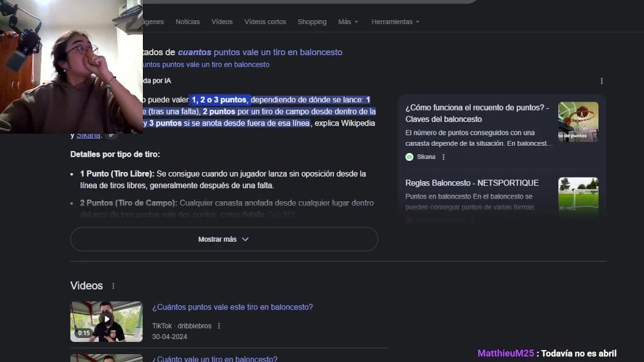The width and height of the screenshot is (644, 362).
Task: Select the Shopping tab
Action: [x=312, y=22]
